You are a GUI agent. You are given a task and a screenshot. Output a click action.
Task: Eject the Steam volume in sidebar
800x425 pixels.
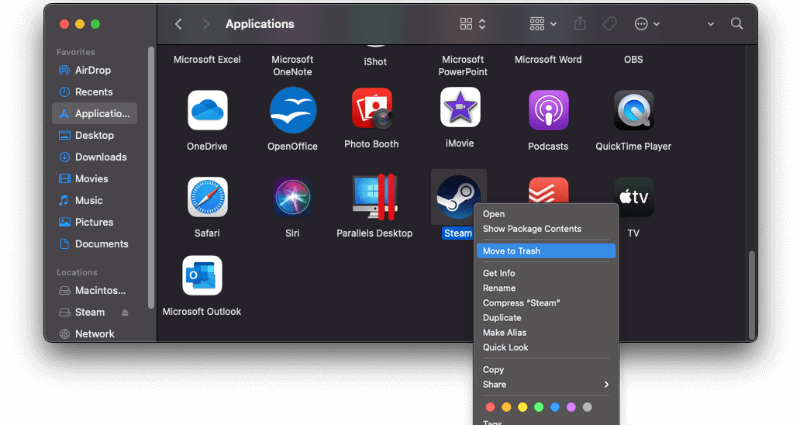click(125, 312)
